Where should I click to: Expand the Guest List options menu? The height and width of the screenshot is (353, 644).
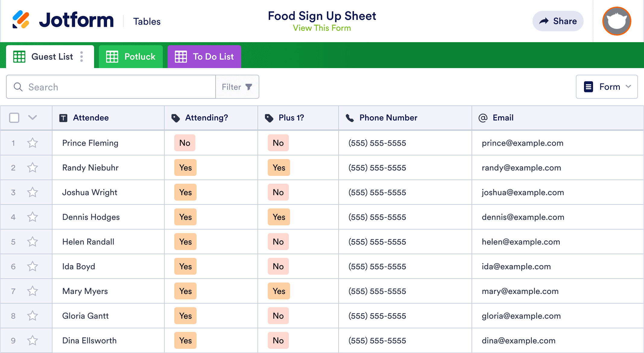click(x=82, y=56)
